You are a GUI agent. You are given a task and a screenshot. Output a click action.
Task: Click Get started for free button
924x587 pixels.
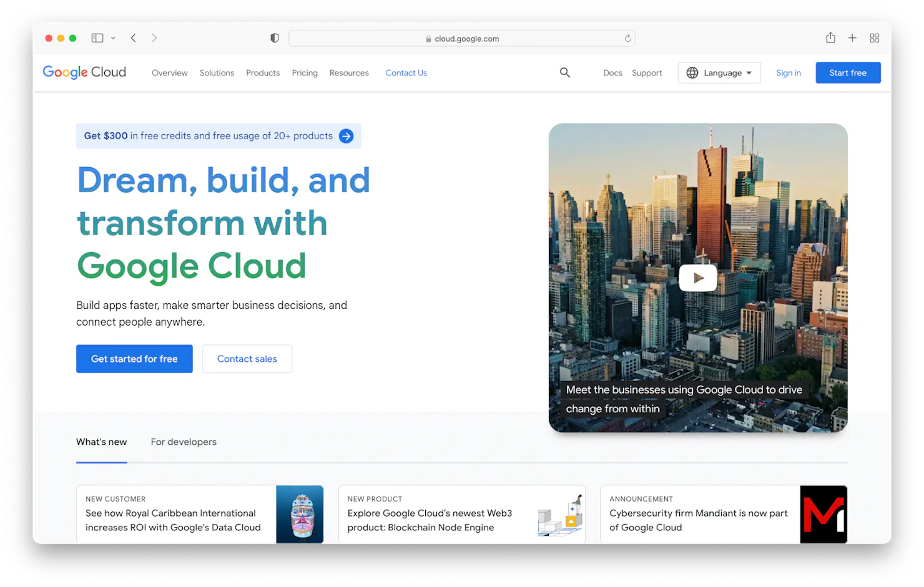(134, 359)
